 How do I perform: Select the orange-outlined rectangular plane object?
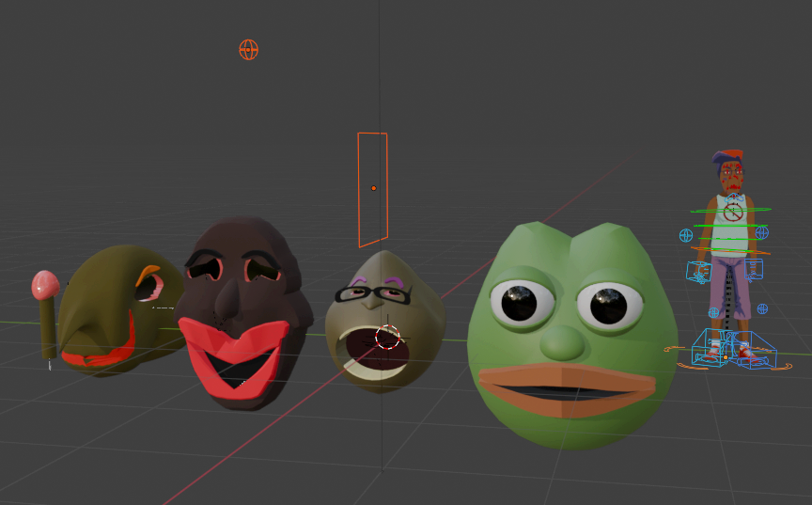coord(372,190)
